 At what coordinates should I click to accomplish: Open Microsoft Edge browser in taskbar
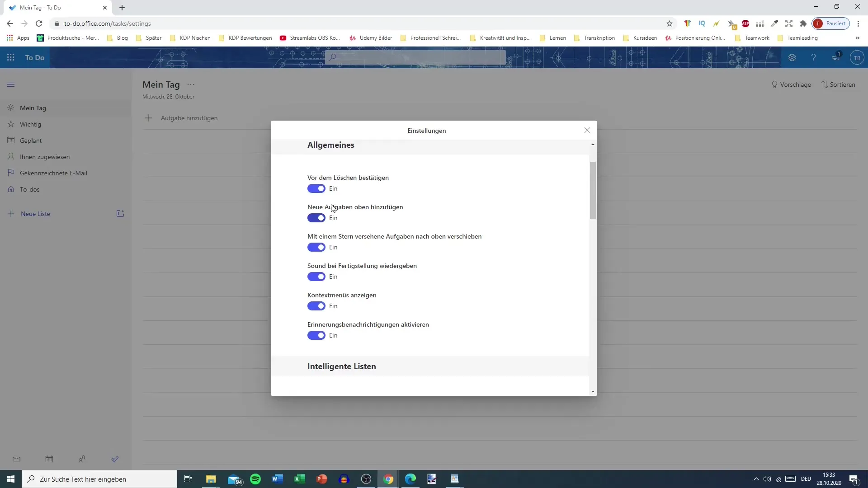pyautogui.click(x=410, y=479)
